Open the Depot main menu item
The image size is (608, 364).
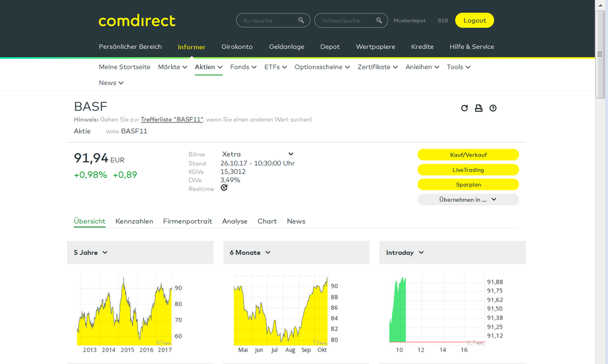coord(330,47)
